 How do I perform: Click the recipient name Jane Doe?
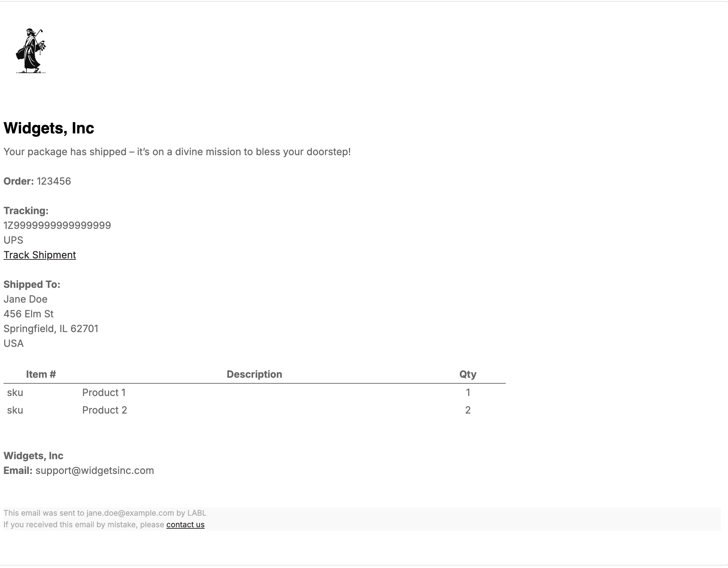[25, 299]
